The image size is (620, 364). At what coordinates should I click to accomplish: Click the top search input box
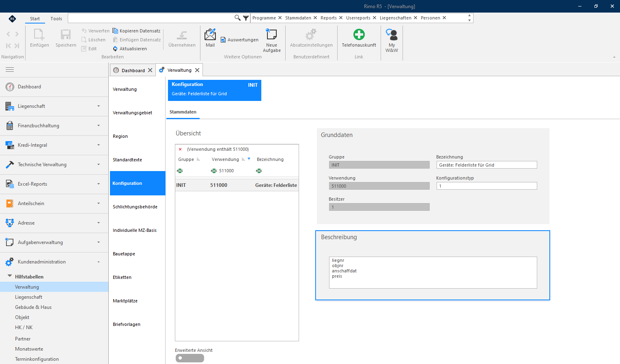click(151, 18)
